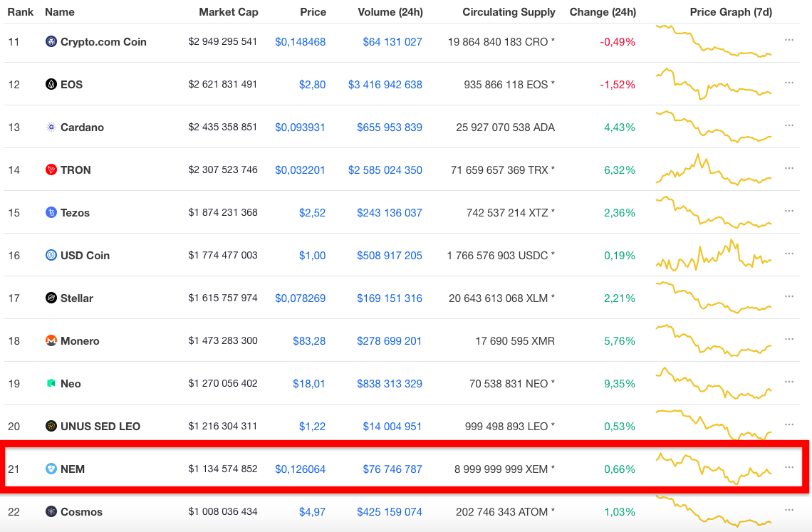Click supply 17 690 595 XMR

515,341
